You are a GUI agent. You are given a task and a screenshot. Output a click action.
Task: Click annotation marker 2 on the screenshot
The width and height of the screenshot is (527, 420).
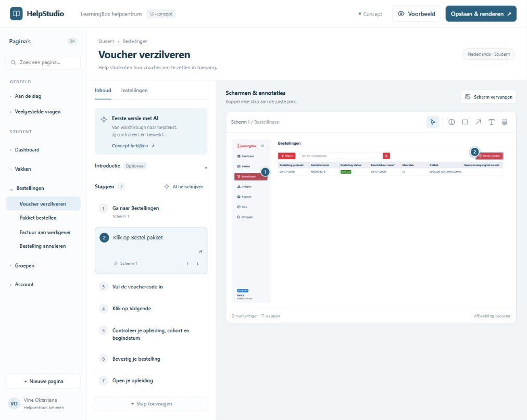click(x=474, y=152)
